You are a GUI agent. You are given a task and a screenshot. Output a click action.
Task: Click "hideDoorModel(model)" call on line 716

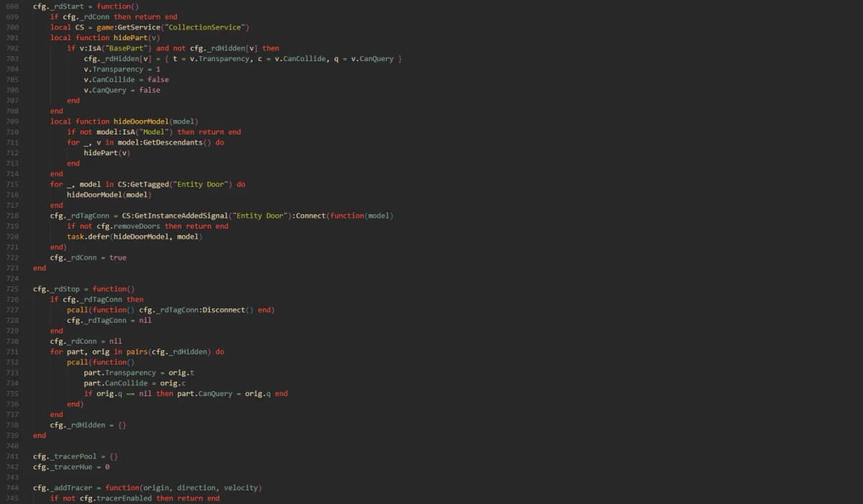pyautogui.click(x=109, y=195)
